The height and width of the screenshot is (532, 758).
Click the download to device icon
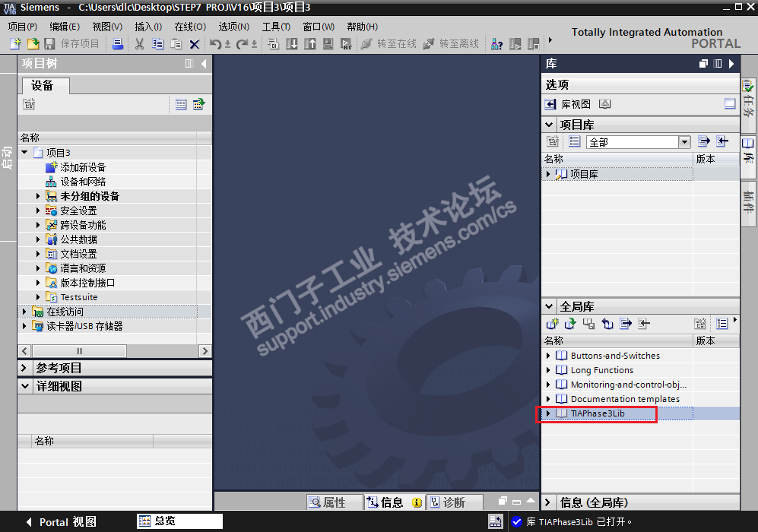pos(291,44)
